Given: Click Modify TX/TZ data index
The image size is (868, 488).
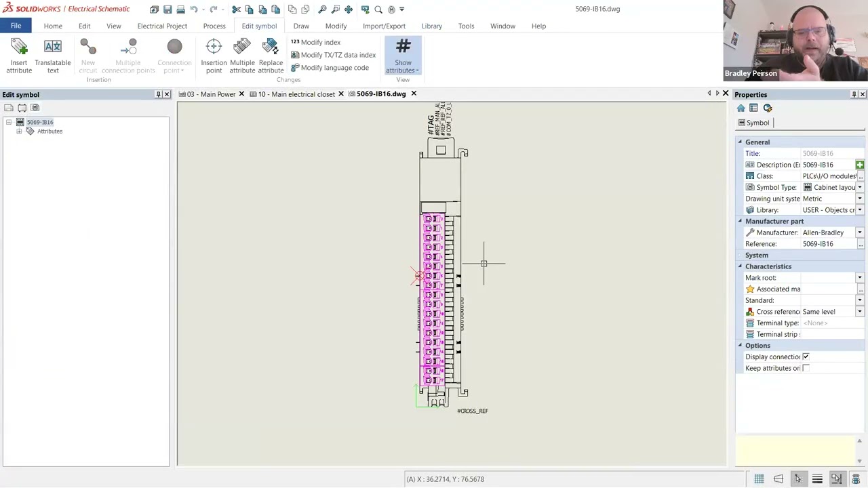Looking at the screenshot, I should [x=333, y=55].
